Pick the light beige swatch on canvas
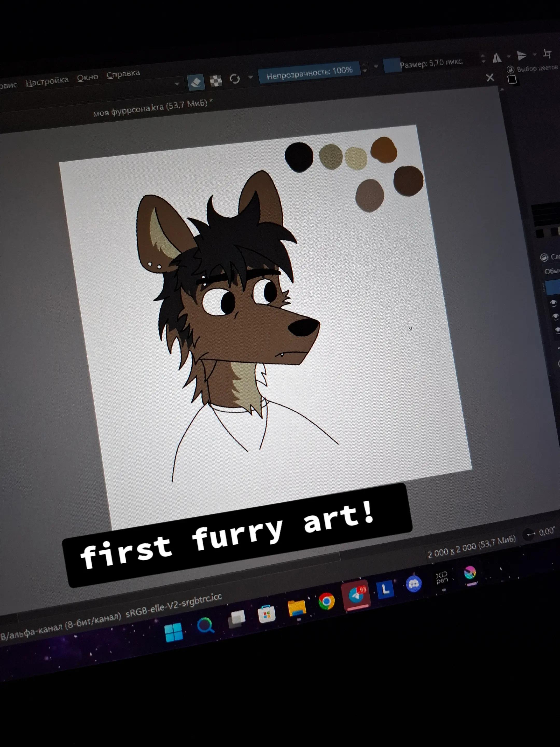Viewport: 560px width, 747px height. pos(356,158)
